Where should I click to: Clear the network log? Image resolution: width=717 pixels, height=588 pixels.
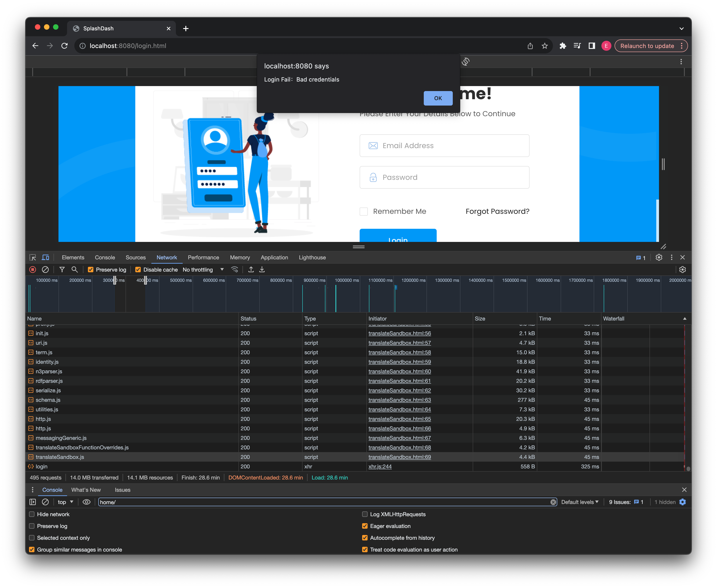(45, 270)
